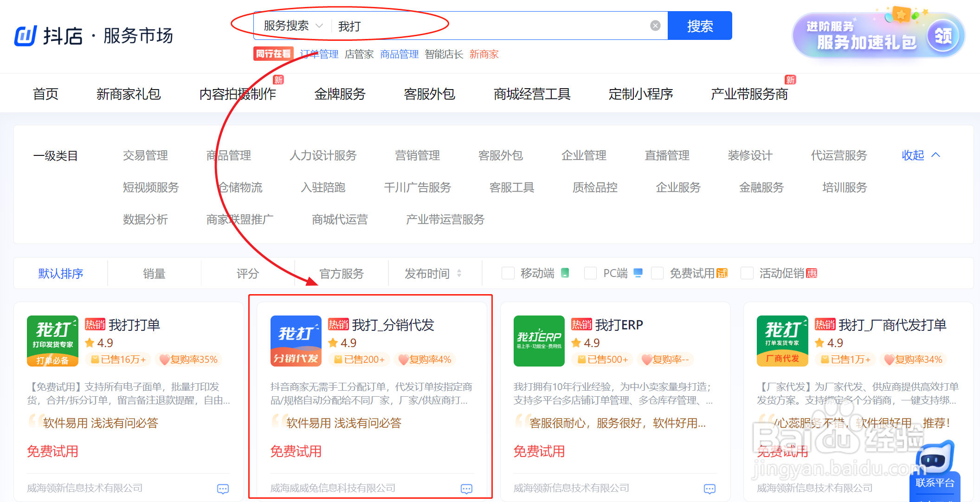Click the 订单管理 hot search link
The height and width of the screenshot is (502, 980).
click(319, 54)
